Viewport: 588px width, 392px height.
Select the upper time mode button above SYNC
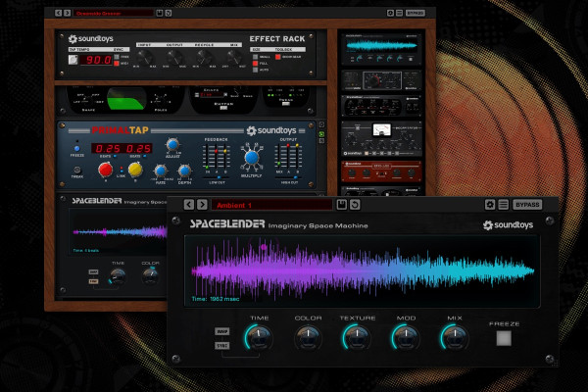pyautogui.click(x=222, y=331)
